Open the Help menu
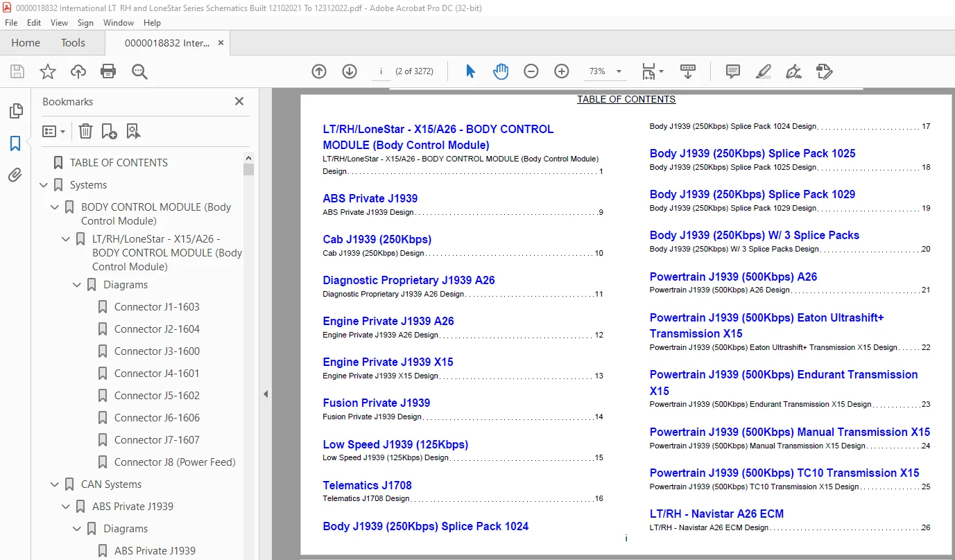 (152, 23)
